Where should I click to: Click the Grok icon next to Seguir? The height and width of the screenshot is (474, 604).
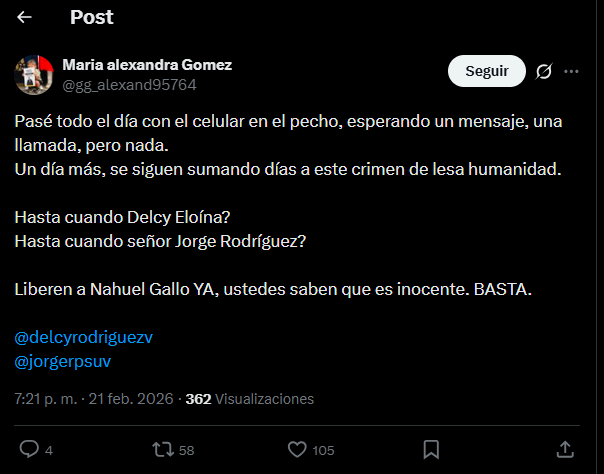(545, 71)
